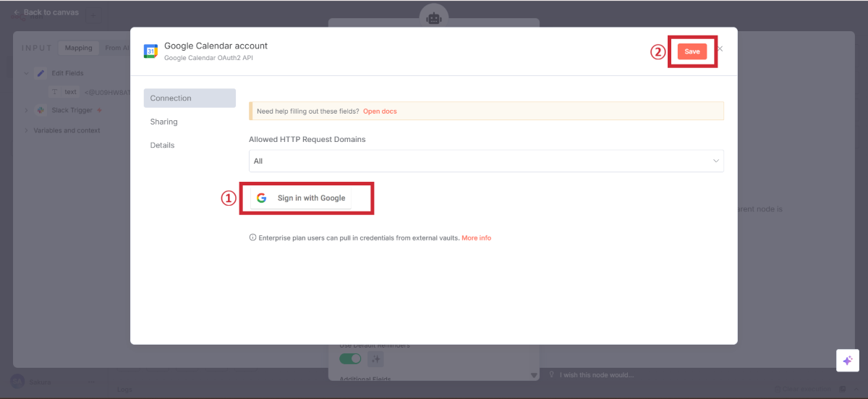The image size is (868, 399).
Task: Click the robot node icon at top
Action: coord(434,19)
